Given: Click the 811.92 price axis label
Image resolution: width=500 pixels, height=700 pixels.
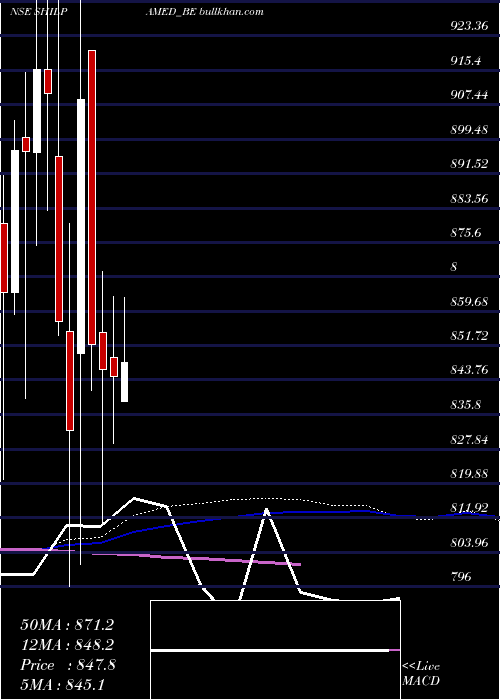Looking at the screenshot, I should (x=469, y=508).
